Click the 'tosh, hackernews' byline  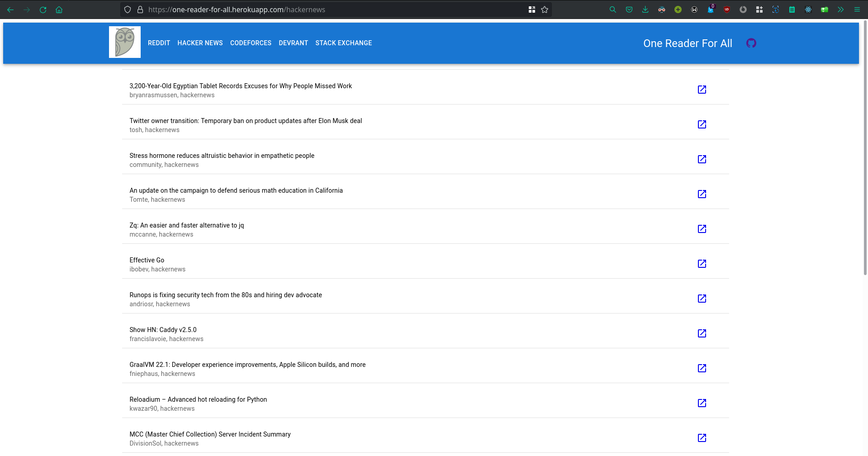154,130
